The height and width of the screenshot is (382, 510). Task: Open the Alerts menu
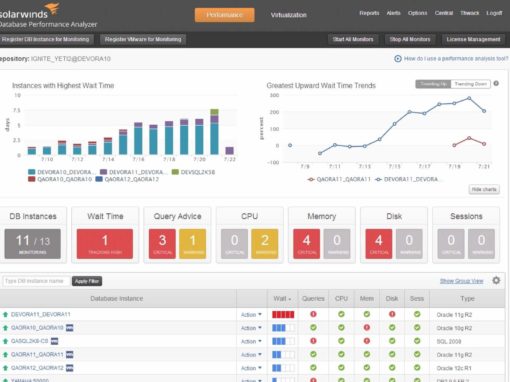point(393,13)
